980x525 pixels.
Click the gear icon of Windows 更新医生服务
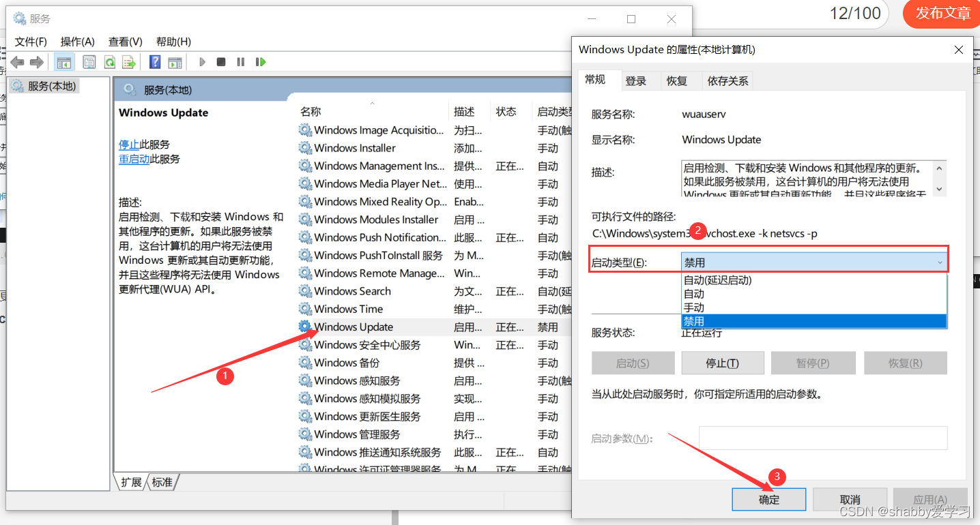pos(305,416)
